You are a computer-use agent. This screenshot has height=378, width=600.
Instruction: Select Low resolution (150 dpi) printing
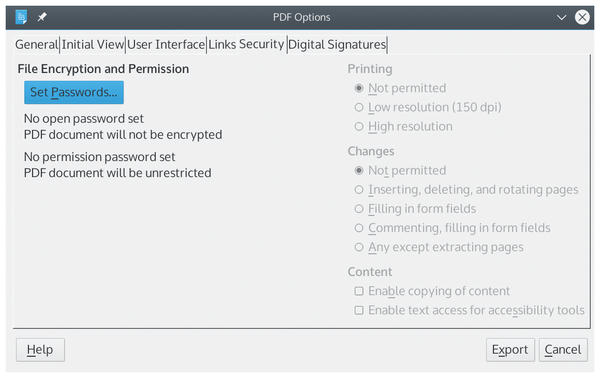(x=428, y=107)
